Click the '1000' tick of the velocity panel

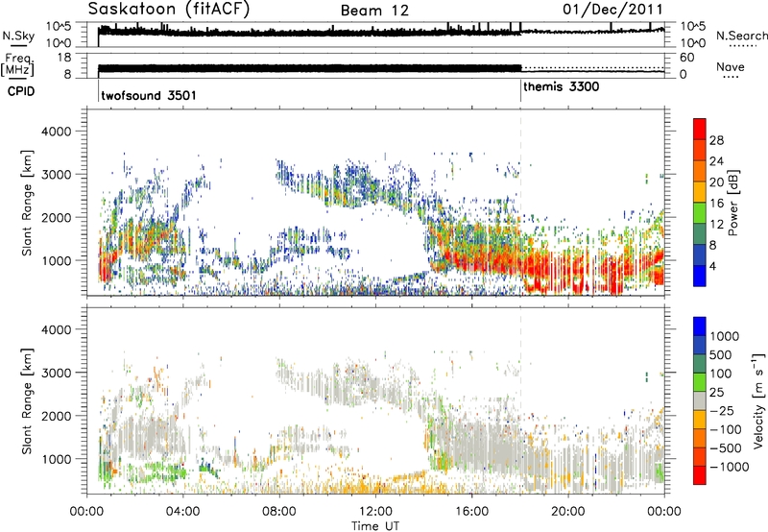click(57, 459)
